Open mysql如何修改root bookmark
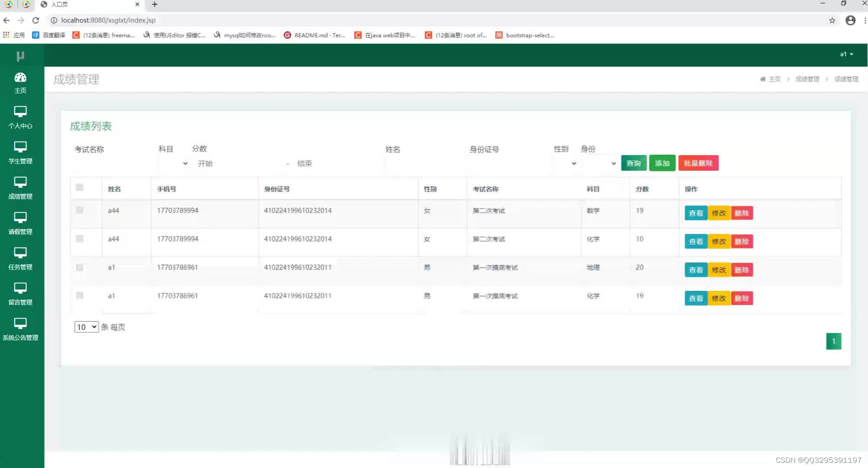The width and height of the screenshot is (868, 468). coord(245,35)
